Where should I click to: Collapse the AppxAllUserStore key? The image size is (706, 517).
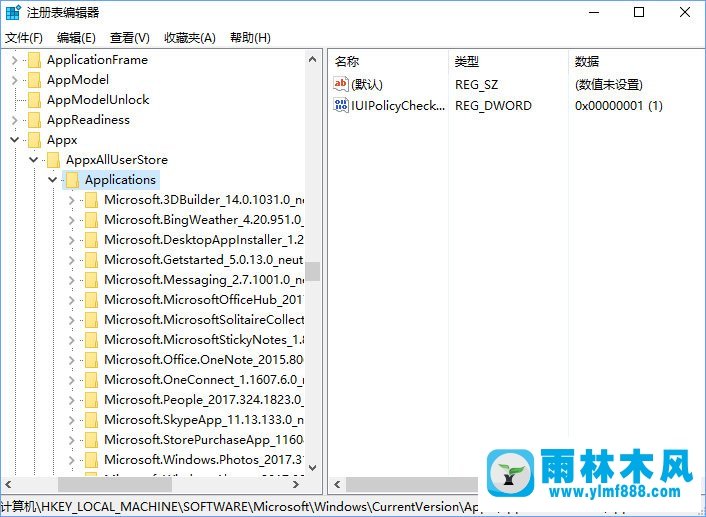point(33,159)
